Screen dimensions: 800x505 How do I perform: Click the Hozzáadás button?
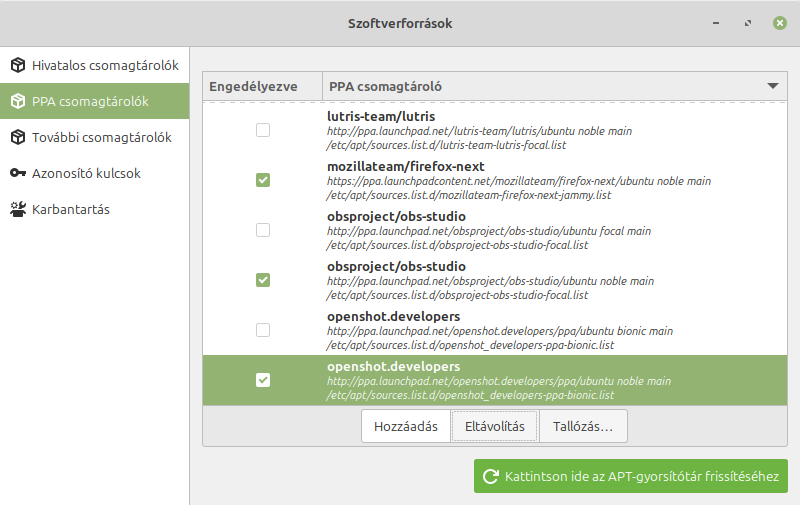point(406,426)
